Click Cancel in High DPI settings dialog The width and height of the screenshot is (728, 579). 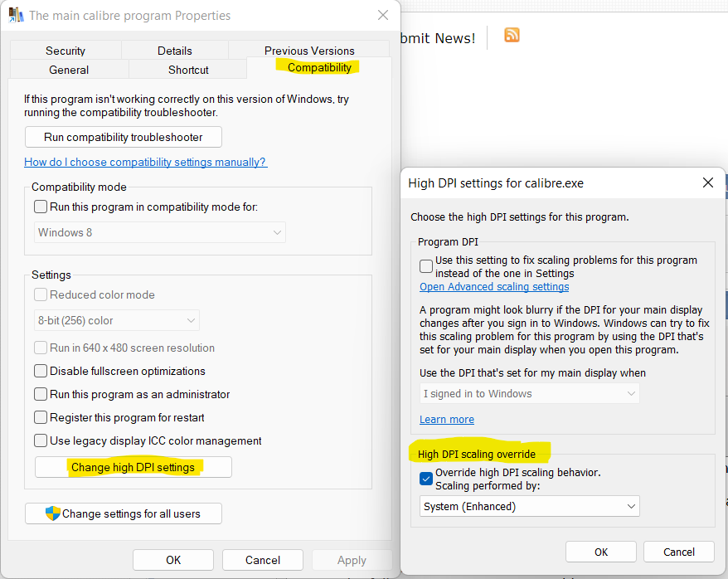[x=679, y=552]
